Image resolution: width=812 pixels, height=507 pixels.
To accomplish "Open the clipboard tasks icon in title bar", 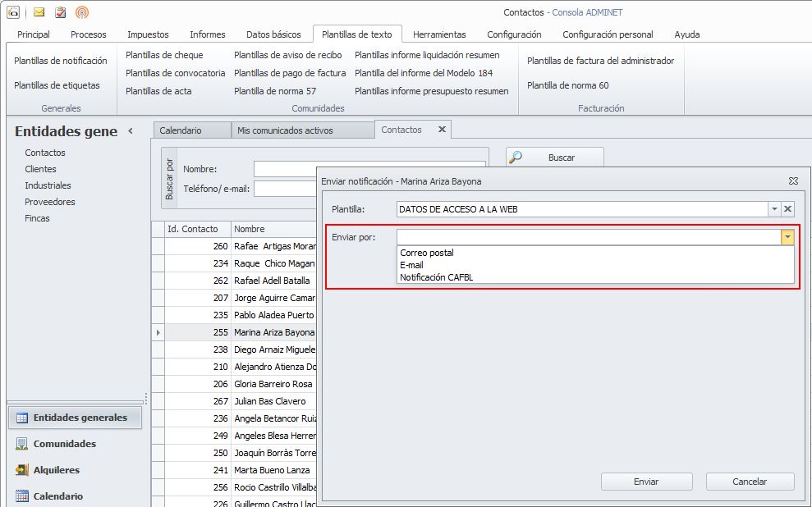I will 61,12.
